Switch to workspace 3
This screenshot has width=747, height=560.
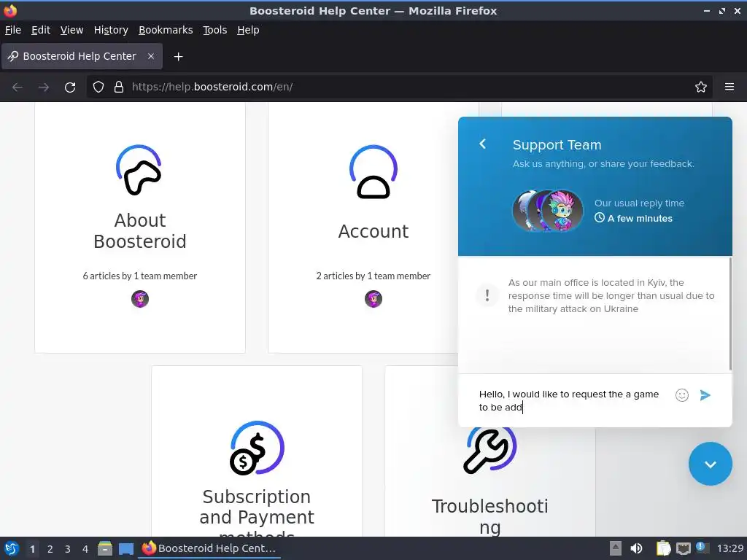pos(68,549)
